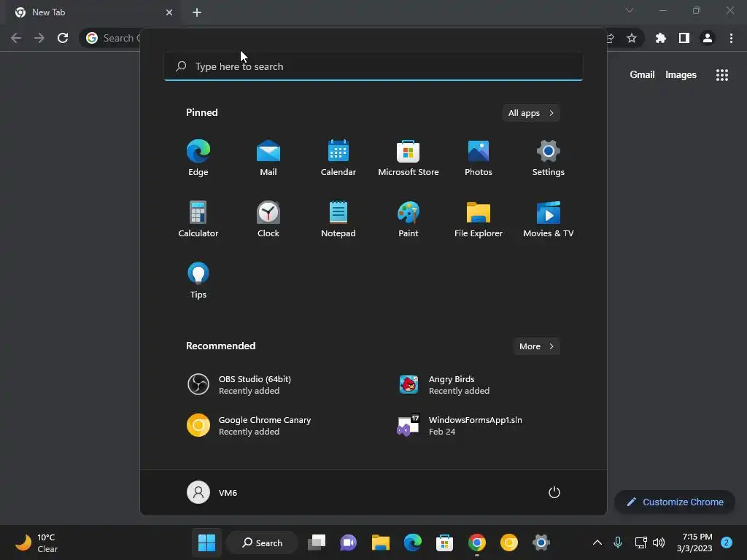Go forward in Chrome
The height and width of the screenshot is (560, 747).
pyautogui.click(x=39, y=38)
